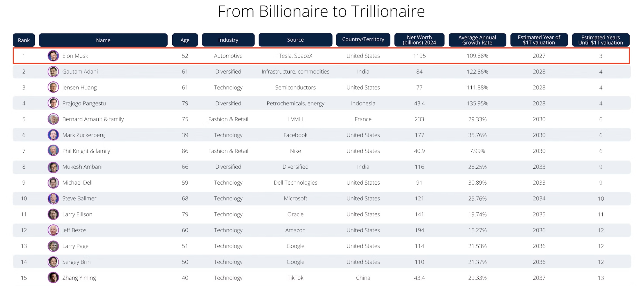Select Jeff Bezos's avatar image
Screen dimensions: 644x286
point(53,230)
